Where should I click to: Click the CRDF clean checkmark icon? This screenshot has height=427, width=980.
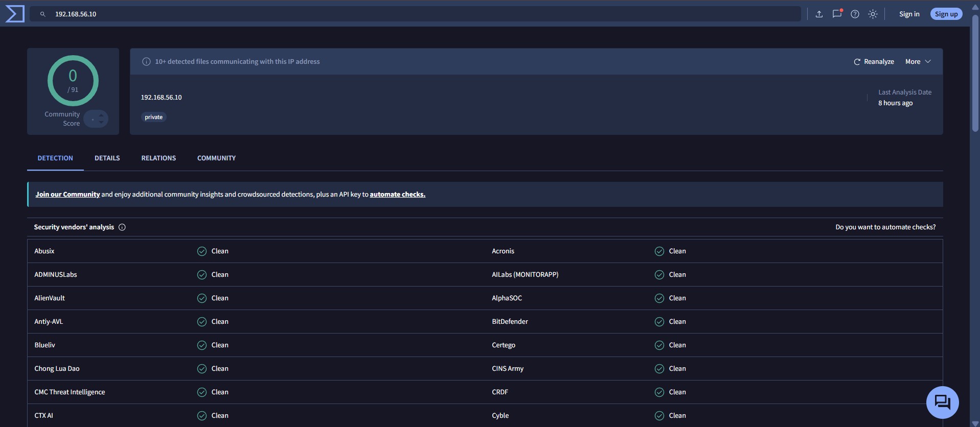(659, 392)
